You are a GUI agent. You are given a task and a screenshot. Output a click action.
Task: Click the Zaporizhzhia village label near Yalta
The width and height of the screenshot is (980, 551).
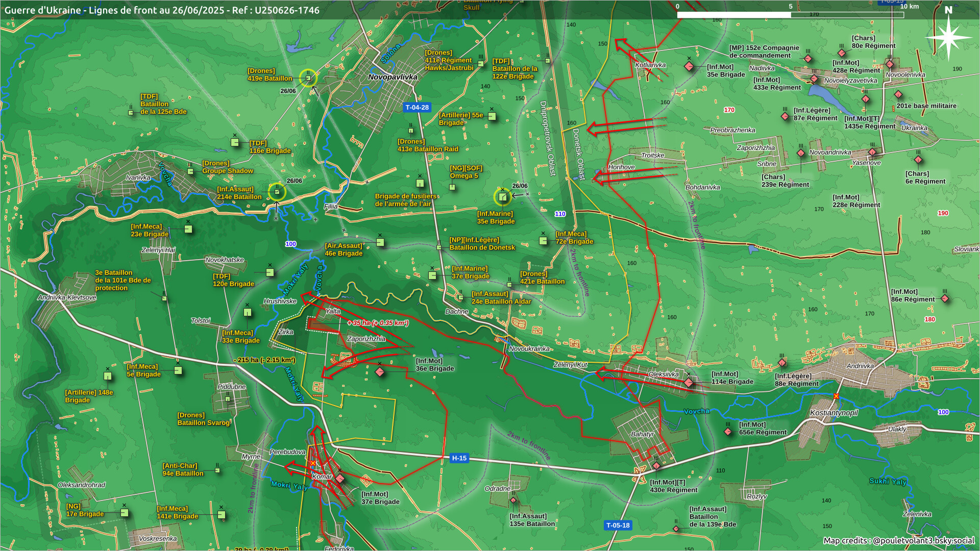click(x=366, y=339)
